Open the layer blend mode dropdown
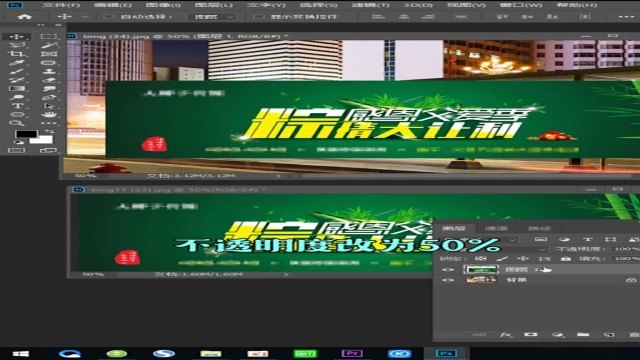640x360 pixels. pos(493,249)
